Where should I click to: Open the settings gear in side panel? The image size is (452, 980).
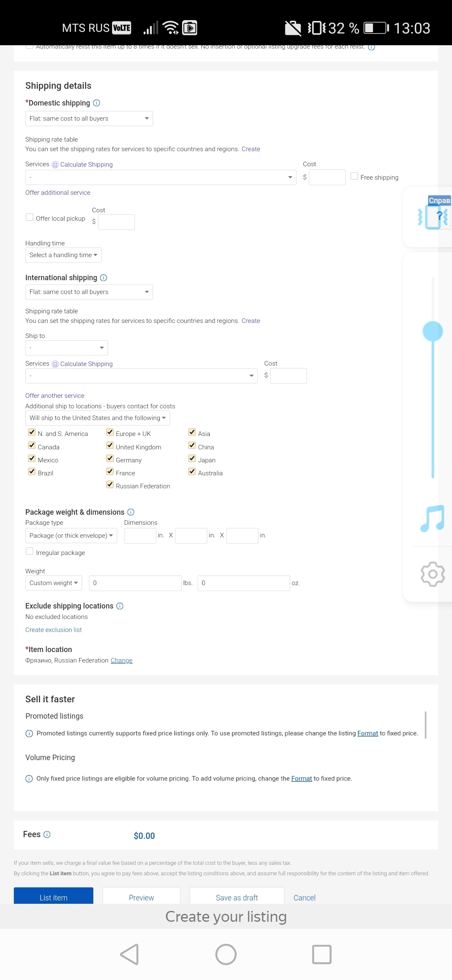click(x=432, y=574)
